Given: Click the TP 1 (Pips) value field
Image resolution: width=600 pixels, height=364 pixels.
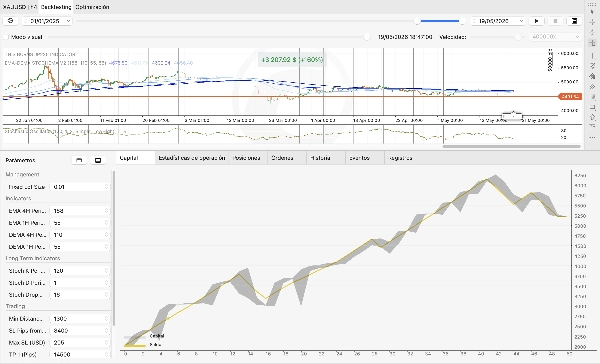Looking at the screenshot, I should coord(80,354).
